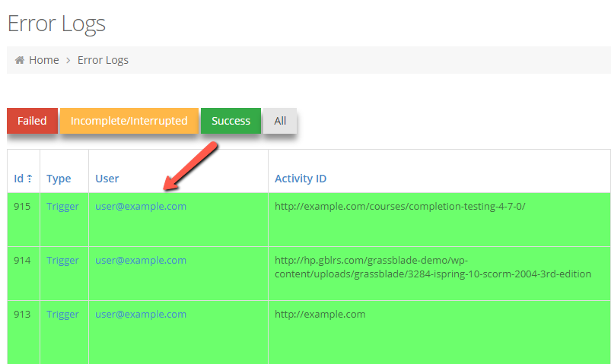
Task: Click the completion-testing-4-7-0 activity URL
Action: tap(399, 207)
